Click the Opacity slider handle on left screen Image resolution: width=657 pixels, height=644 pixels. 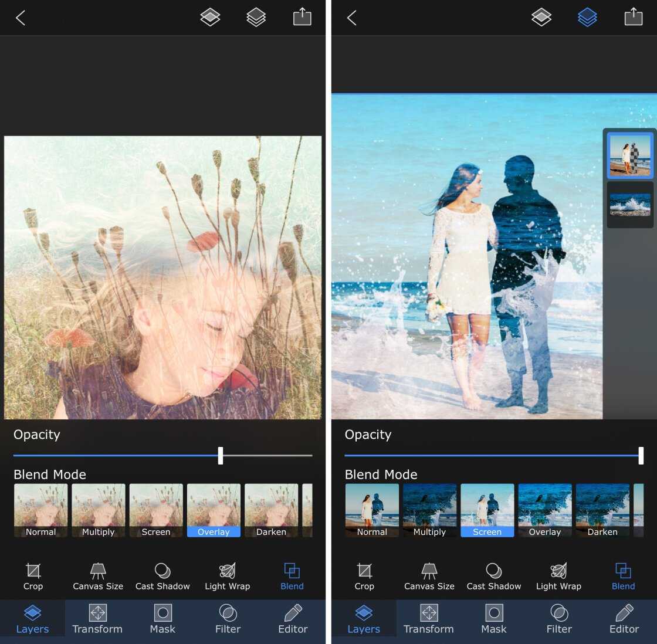click(221, 455)
